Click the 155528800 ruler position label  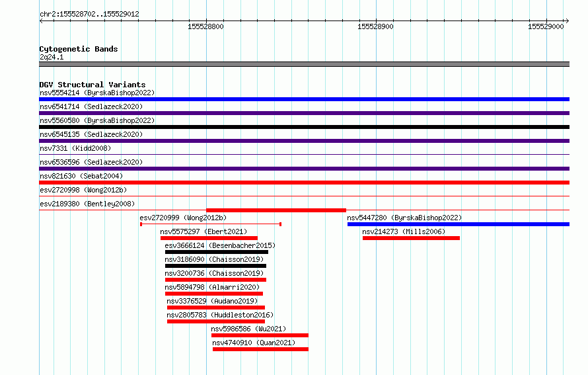(x=205, y=26)
